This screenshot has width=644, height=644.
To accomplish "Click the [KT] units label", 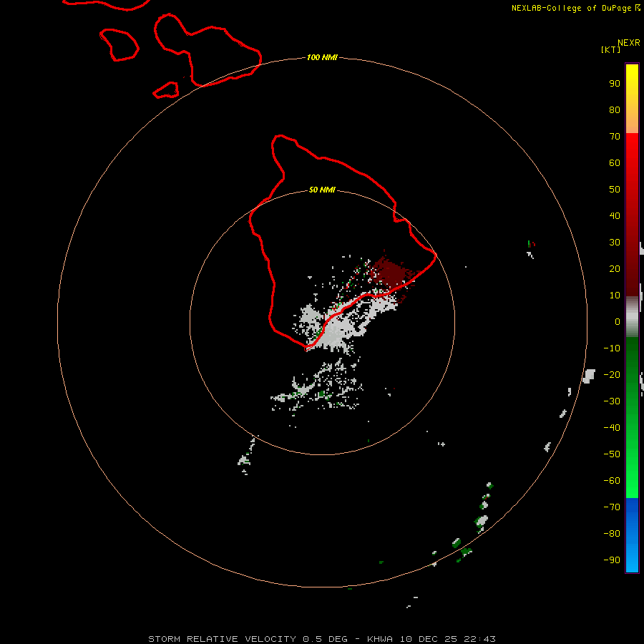I will point(610,49).
